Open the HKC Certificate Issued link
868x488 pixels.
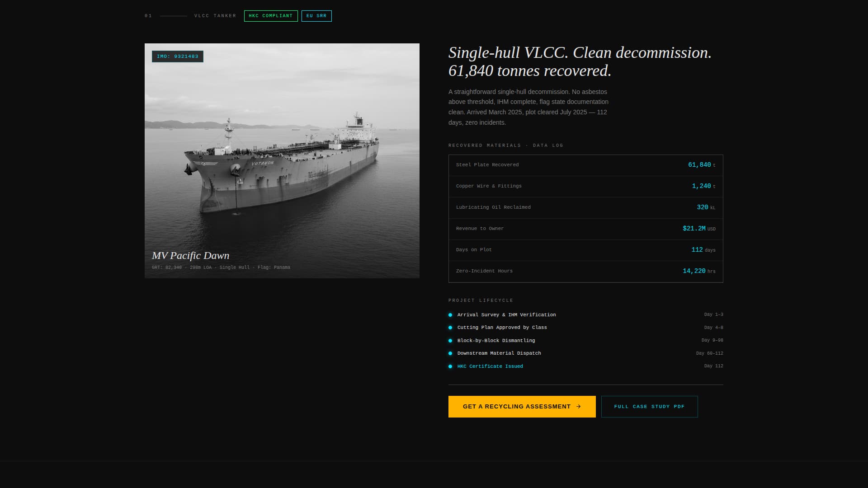pyautogui.click(x=490, y=366)
